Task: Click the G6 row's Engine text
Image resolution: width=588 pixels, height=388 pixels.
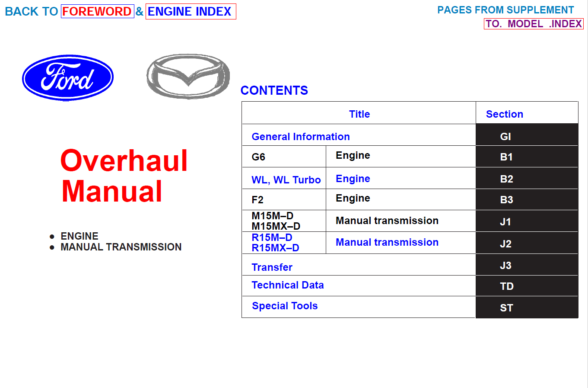Action: click(x=353, y=155)
